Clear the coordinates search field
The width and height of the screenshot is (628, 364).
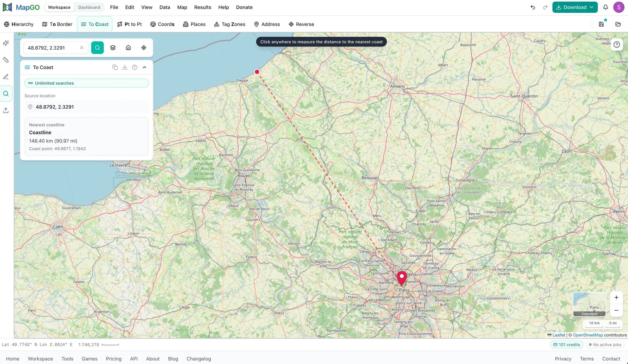[x=82, y=48]
